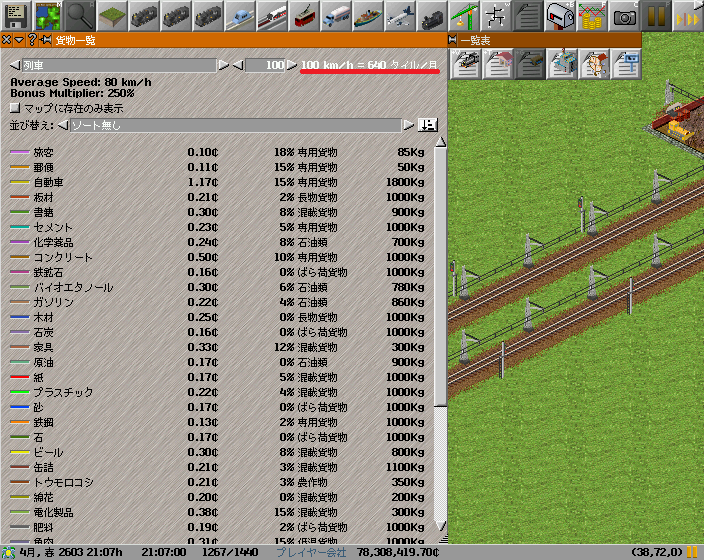Open the red tram tools
The width and height of the screenshot is (704, 560).
(304, 16)
